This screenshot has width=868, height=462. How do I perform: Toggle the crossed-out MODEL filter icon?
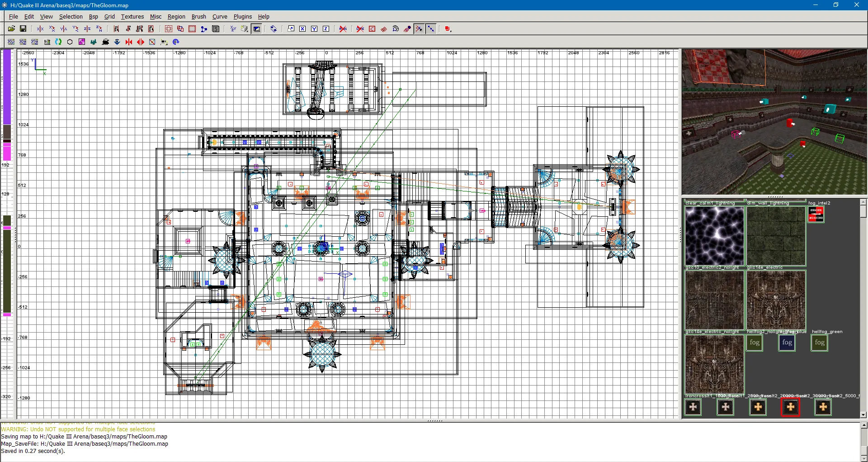pos(343,29)
